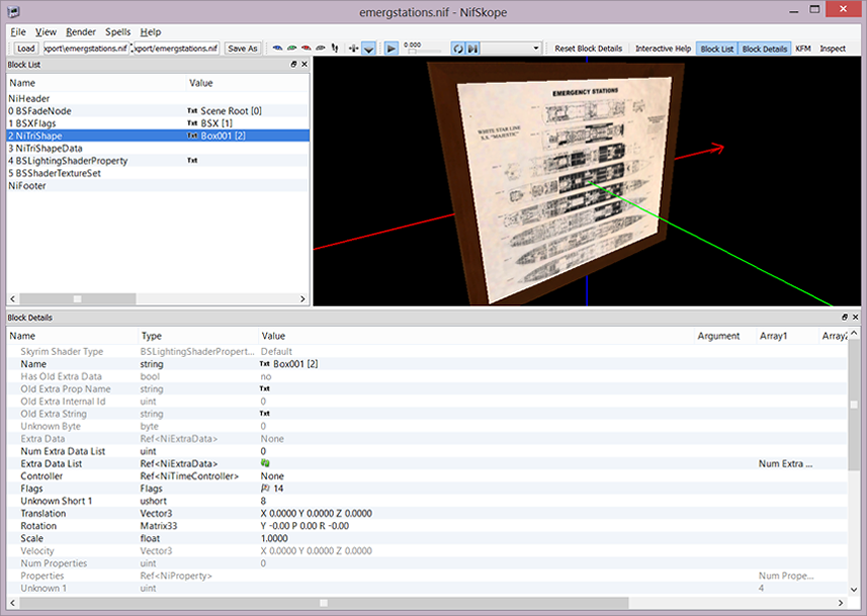Click the Argument column header
The width and height of the screenshot is (867, 616).
[724, 336]
